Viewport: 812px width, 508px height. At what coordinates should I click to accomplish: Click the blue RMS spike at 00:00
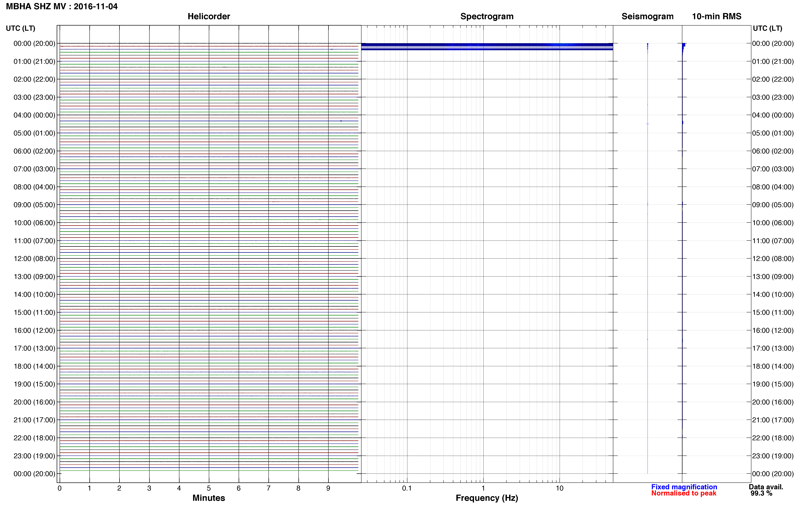pos(684,45)
